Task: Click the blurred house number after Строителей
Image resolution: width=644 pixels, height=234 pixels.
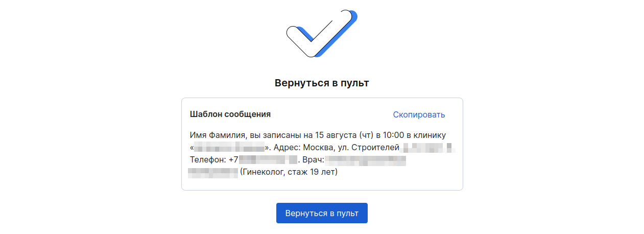Action: [x=427, y=148]
